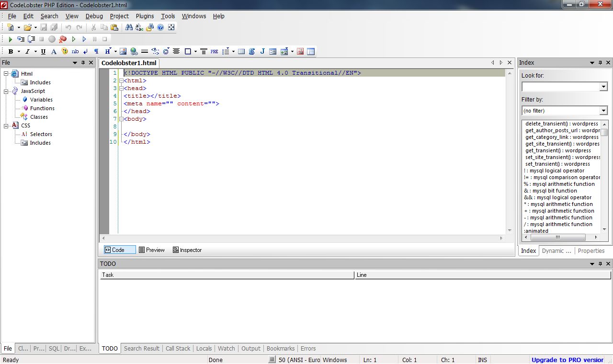Open the list bullets dropdown arrow
This screenshot has height=364, width=613.
coord(233,51)
